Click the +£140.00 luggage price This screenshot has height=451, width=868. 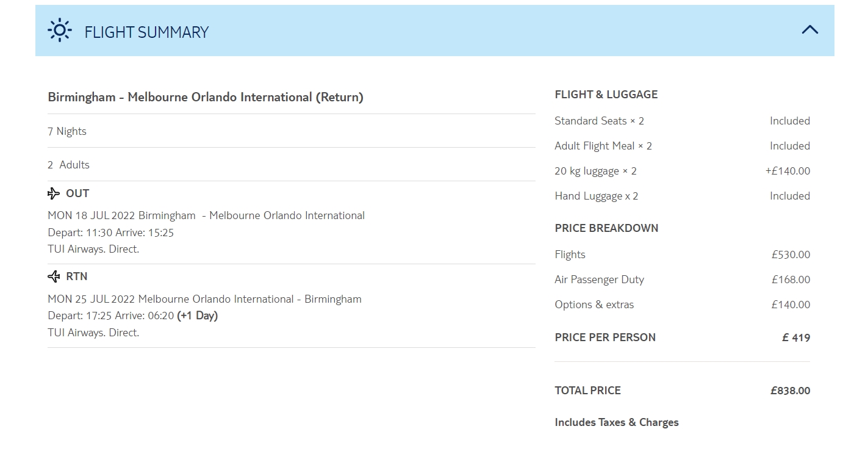787,171
